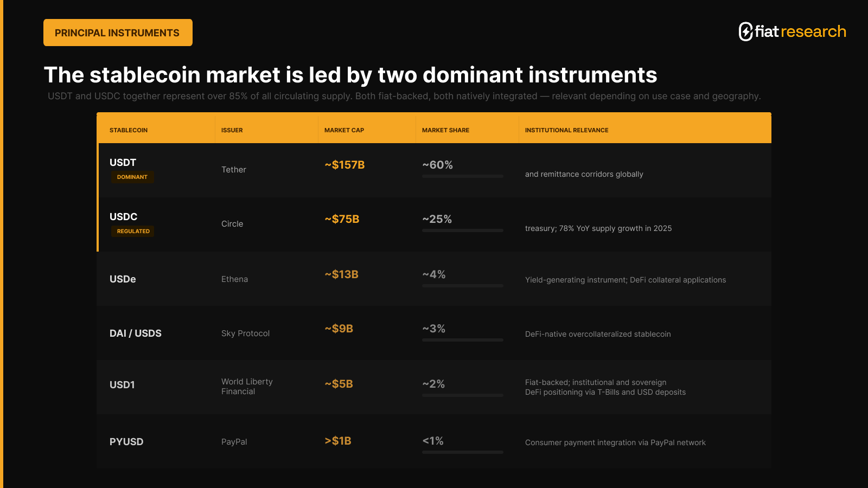Select the STABLECOIN column header

click(129, 130)
